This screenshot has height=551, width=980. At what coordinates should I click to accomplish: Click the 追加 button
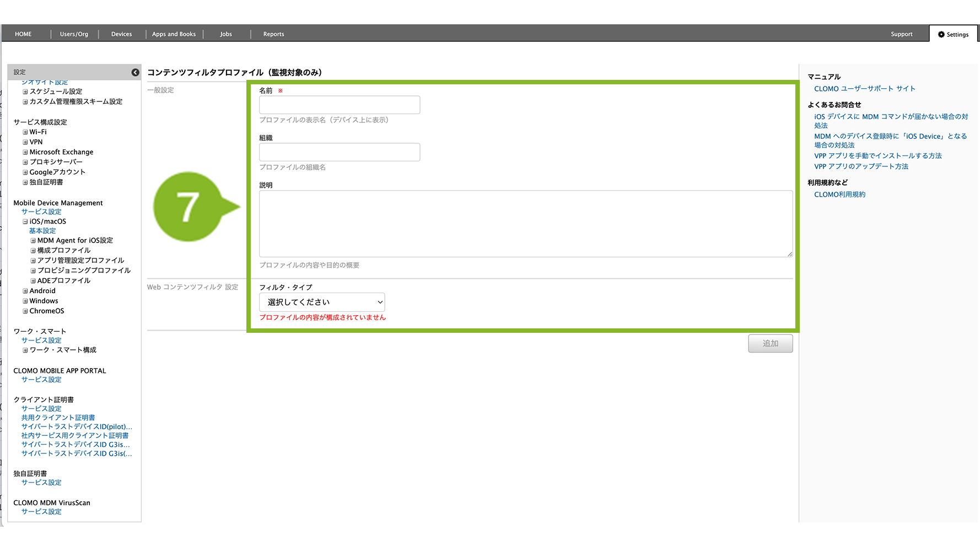(x=770, y=343)
